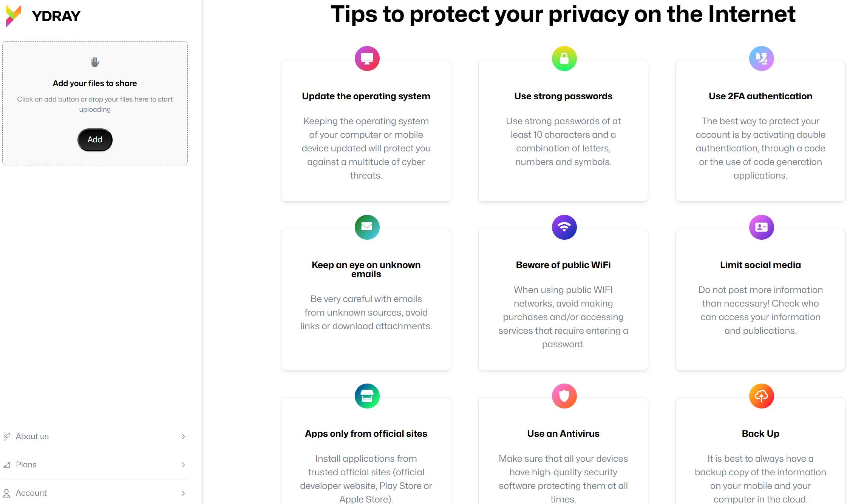Screen dimensions: 847x504
Task: Click the envelope icon for unknown emails
Action: [x=367, y=227]
